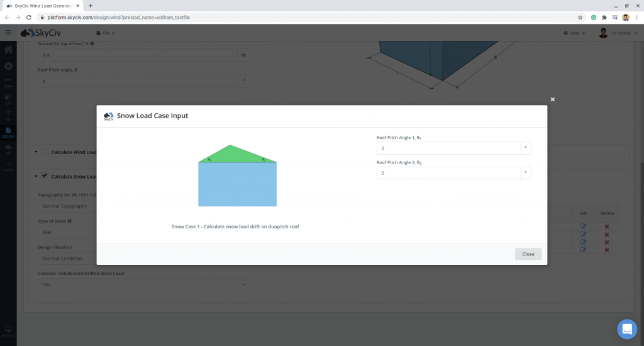Open the Beam module from sidebar

(8, 82)
